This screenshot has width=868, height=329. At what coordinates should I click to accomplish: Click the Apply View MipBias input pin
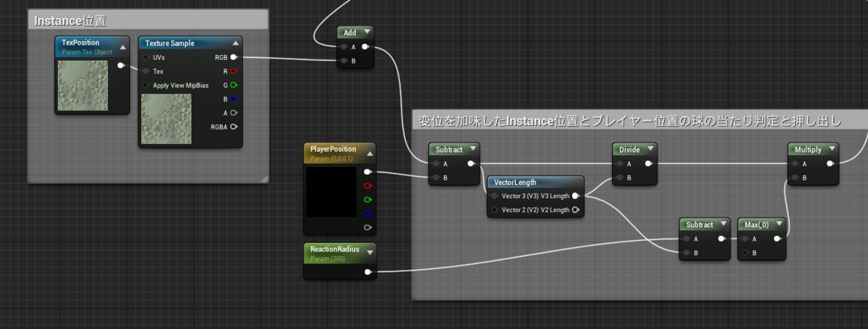tap(146, 85)
